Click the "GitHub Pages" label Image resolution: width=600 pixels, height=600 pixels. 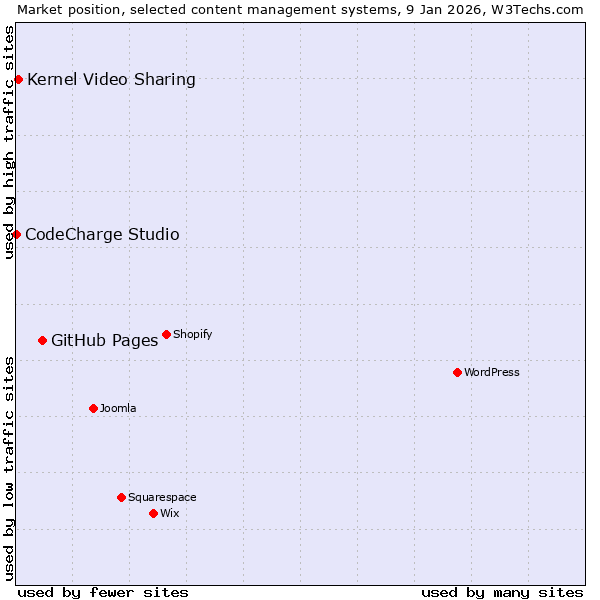point(104,341)
